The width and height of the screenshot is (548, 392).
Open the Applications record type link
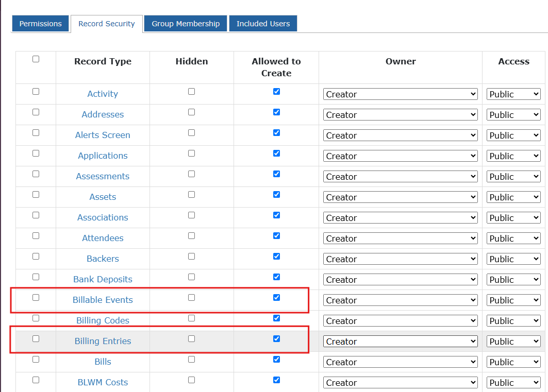(x=103, y=156)
